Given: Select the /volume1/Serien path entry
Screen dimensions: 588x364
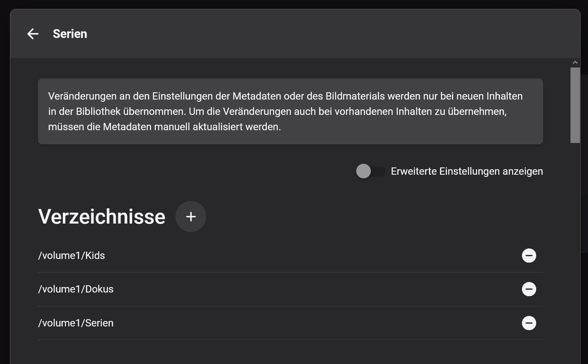Looking at the screenshot, I should point(76,323).
